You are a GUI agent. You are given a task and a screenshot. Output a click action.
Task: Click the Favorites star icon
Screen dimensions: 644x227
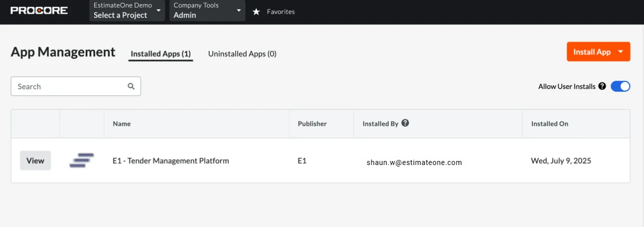tap(256, 11)
